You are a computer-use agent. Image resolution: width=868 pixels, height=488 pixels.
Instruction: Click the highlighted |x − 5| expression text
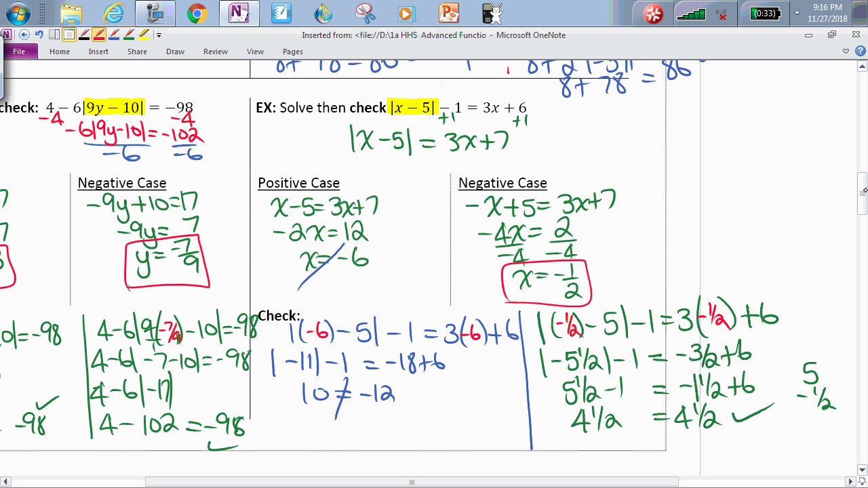412,107
